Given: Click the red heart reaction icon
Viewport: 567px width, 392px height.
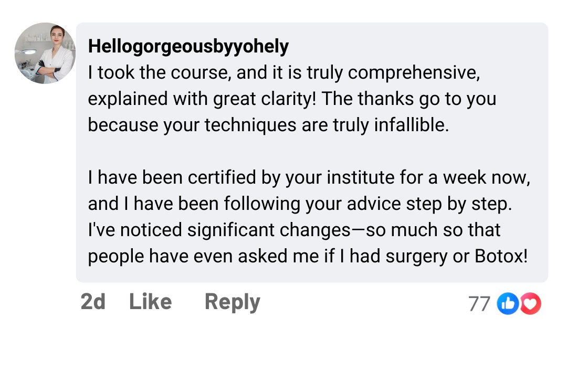Looking at the screenshot, I should click(x=530, y=304).
